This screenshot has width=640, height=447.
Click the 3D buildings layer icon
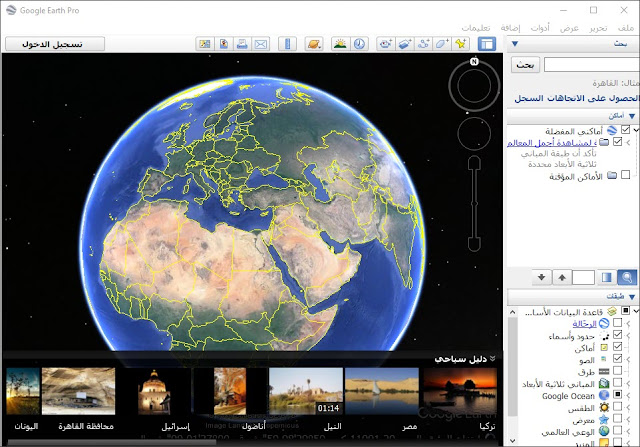coord(604,383)
